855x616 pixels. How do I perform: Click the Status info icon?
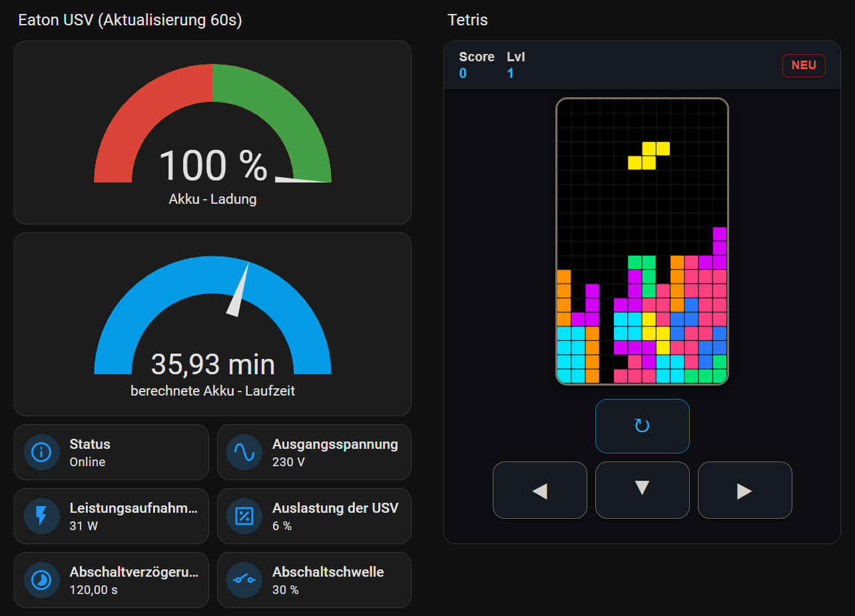41,453
